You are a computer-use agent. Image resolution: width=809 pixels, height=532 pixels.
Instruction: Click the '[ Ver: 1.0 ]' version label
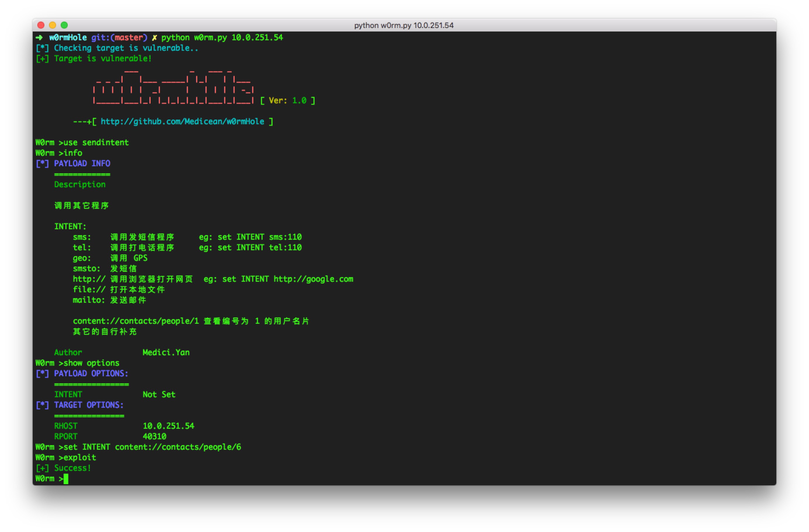tap(287, 101)
